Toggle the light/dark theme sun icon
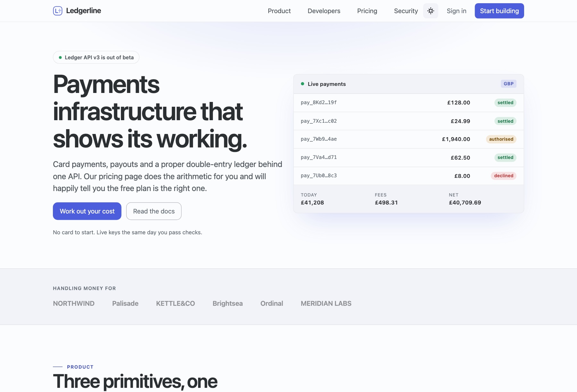Screen dimensions: 577x392 pos(431,11)
